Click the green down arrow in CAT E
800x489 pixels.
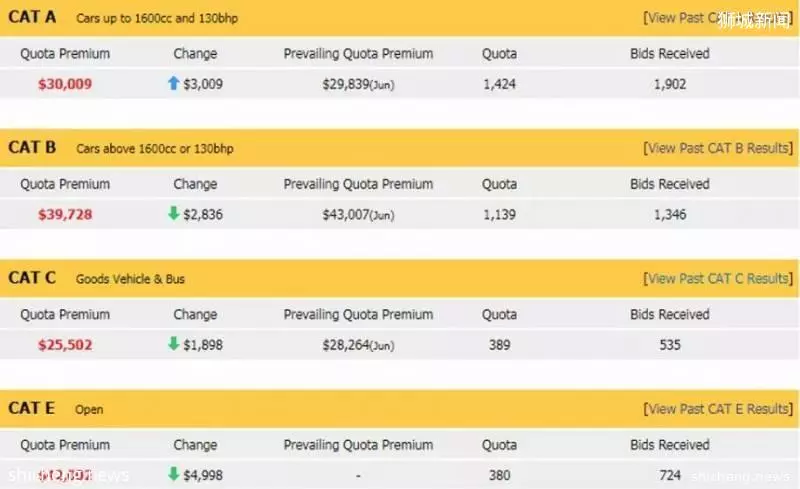[x=173, y=474]
